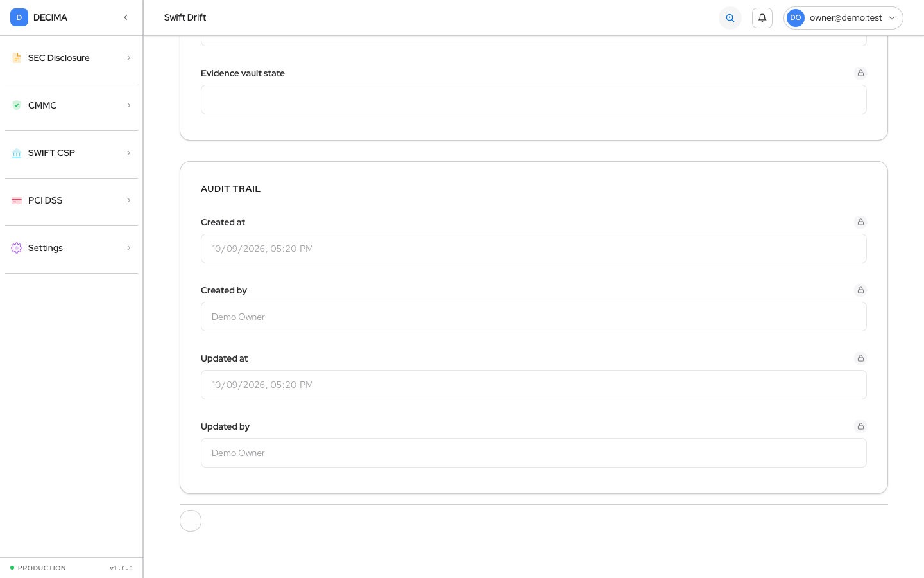Click the v1.0.0 version label

coord(121,568)
